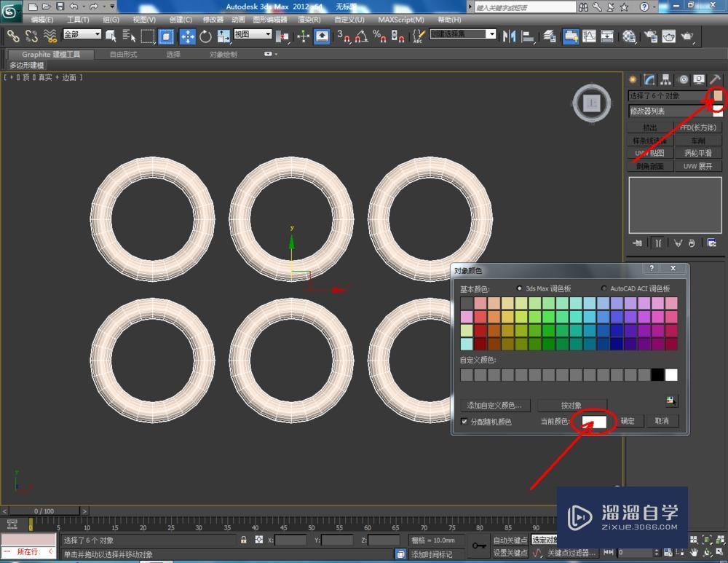This screenshot has height=563, width=728.
Task: Enable the AutoCAD ACI 调色板 option
Action: [604, 288]
